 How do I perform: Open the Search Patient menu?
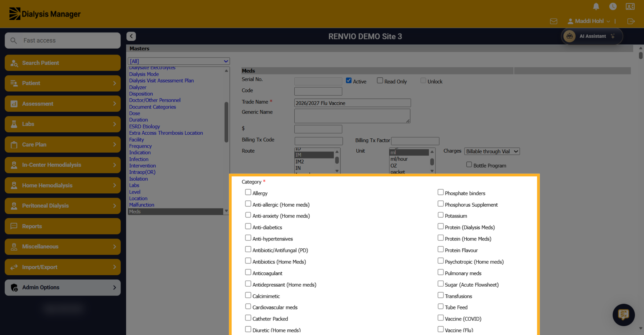63,63
